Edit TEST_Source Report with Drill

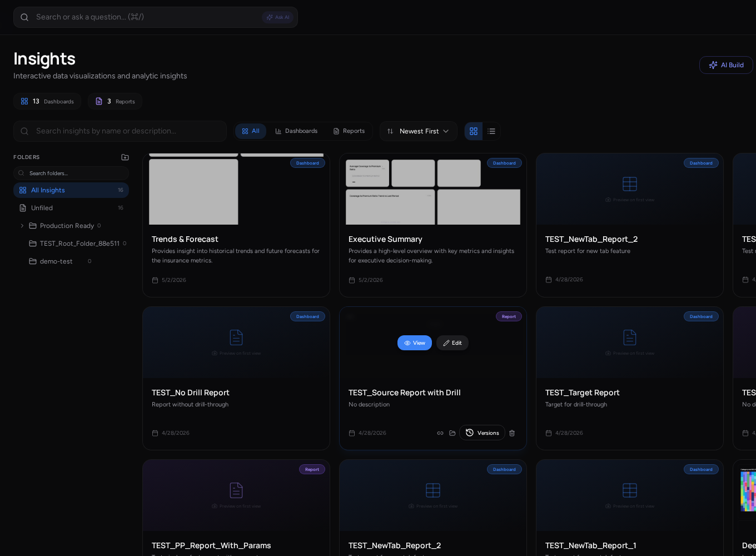(452, 343)
